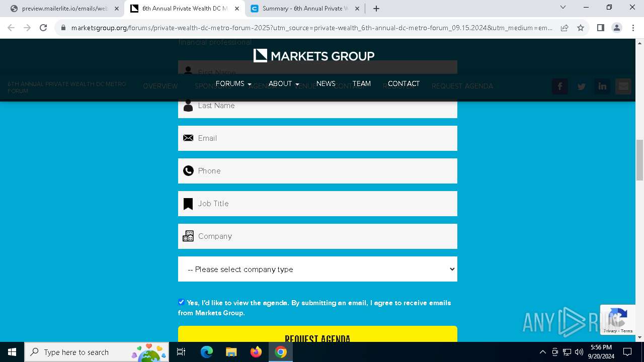Screen dimensions: 644x362
Task: Click the Company field
Action: pyautogui.click(x=317, y=236)
